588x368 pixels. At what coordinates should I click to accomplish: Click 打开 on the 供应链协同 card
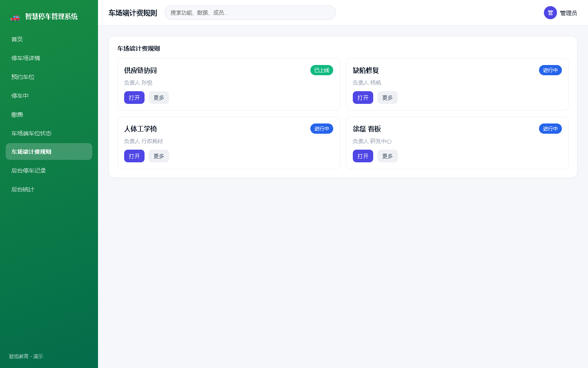[x=134, y=98]
